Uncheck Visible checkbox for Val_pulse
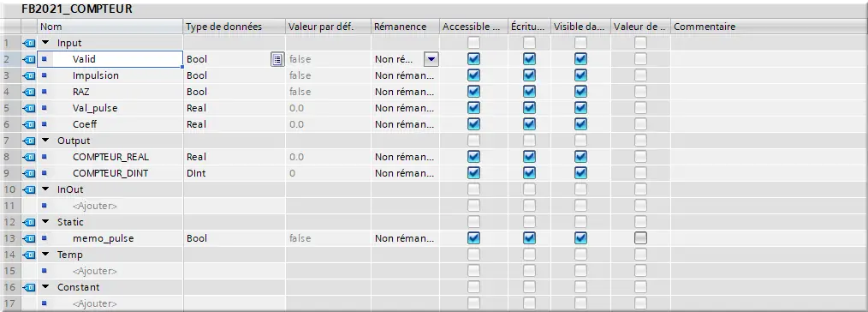 580,108
